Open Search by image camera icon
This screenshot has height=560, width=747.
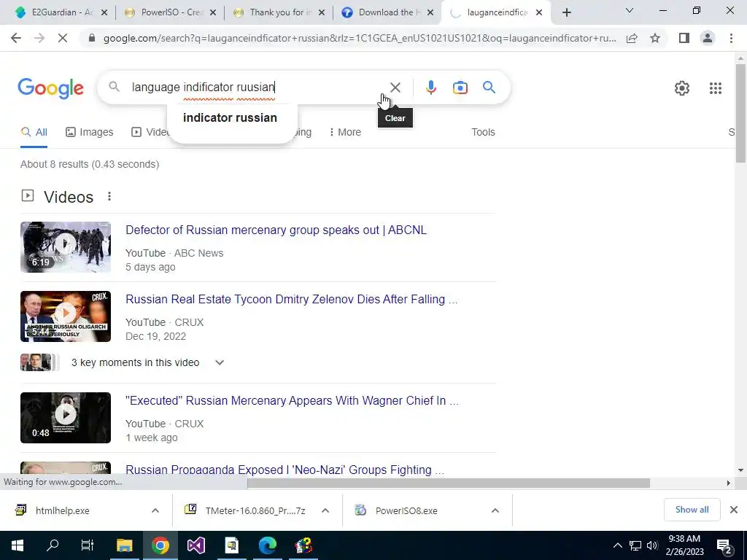pos(460,87)
